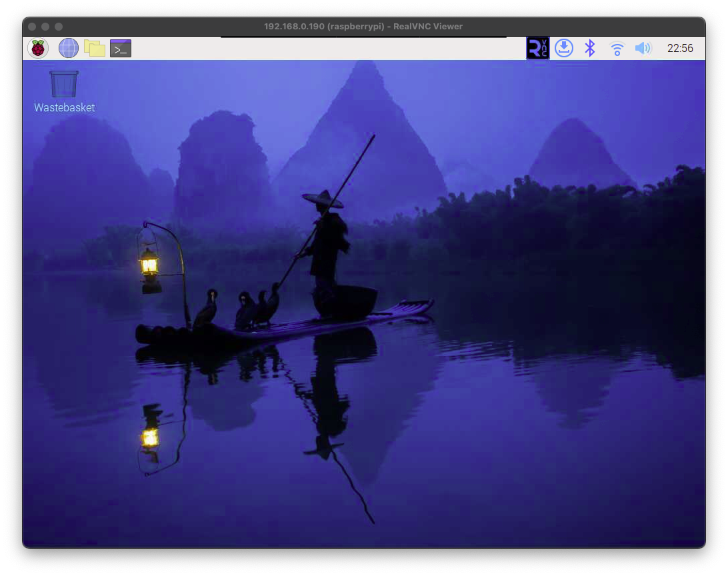The width and height of the screenshot is (728, 576).
Task: Open the Raspberry Pi applications menu
Action: click(38, 48)
